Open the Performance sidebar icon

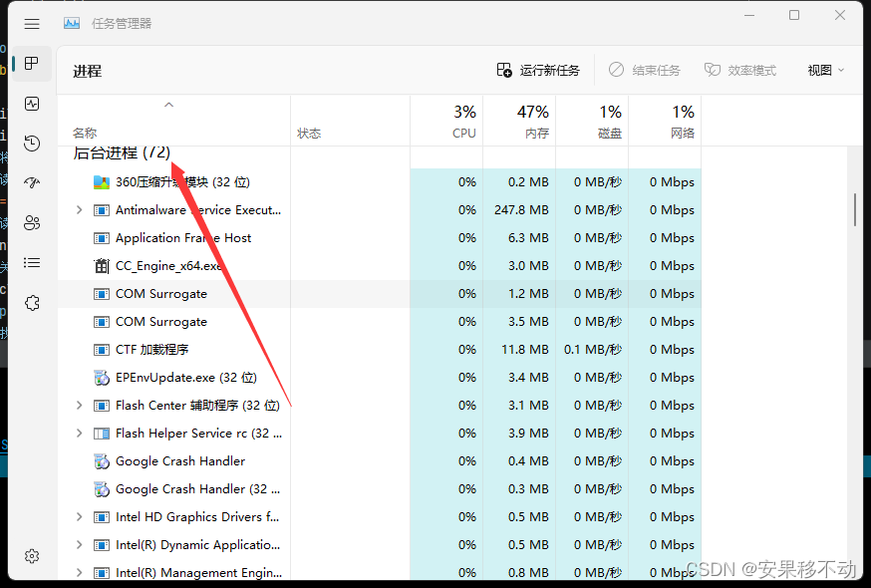[32, 104]
